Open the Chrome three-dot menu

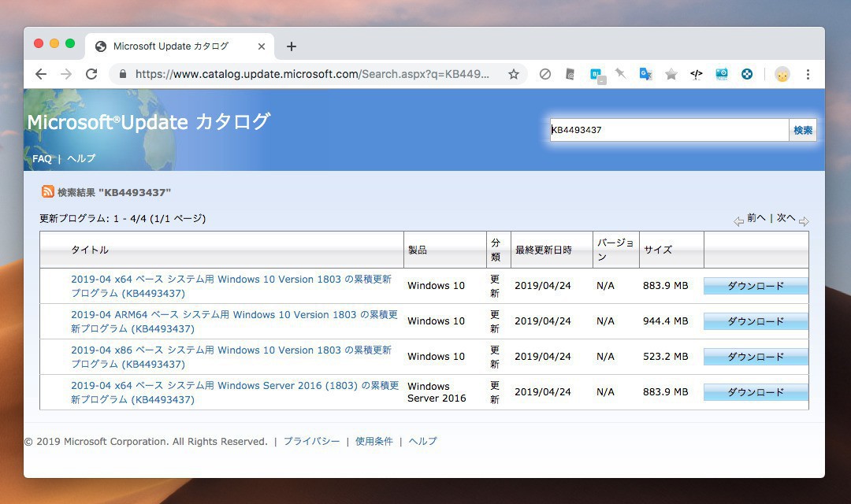point(808,74)
